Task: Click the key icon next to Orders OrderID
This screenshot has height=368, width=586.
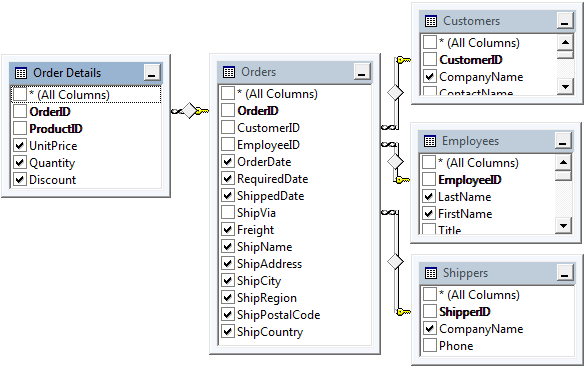Action: coord(203,111)
